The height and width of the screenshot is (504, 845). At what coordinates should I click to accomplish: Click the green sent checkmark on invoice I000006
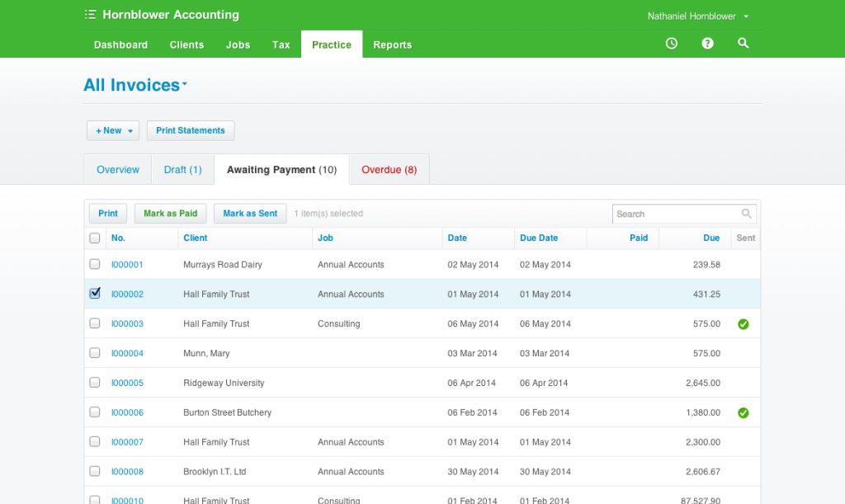click(743, 412)
